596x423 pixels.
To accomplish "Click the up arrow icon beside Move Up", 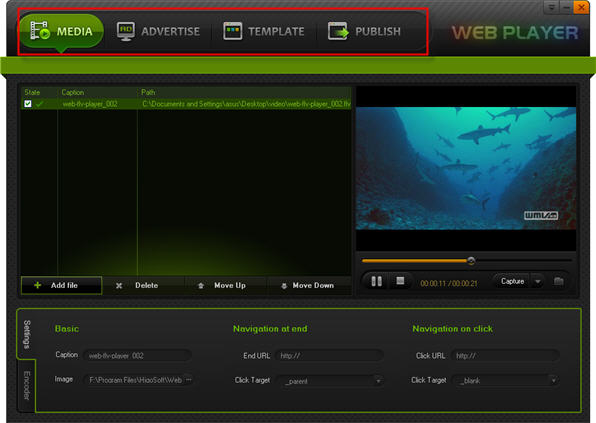I will click(x=201, y=285).
